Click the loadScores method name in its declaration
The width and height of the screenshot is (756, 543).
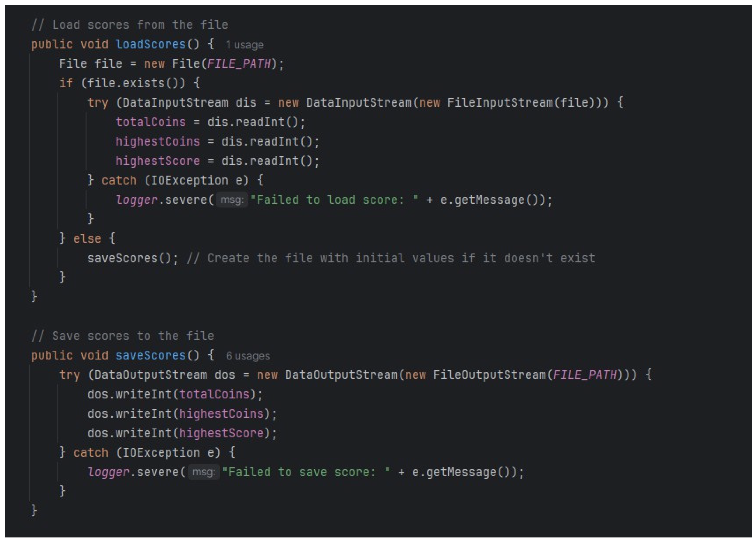150,44
